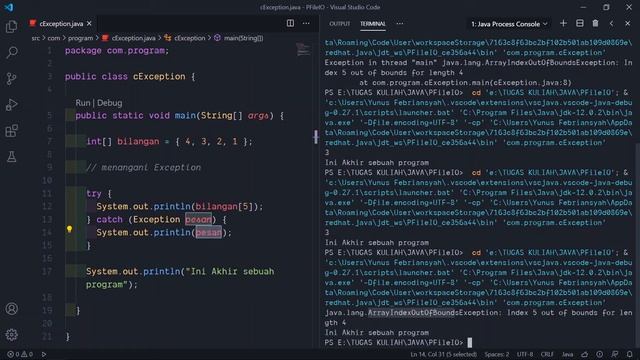This screenshot has height=360, width=640.
Task: Switch to the OUTPUT panel tab
Action: point(339,24)
